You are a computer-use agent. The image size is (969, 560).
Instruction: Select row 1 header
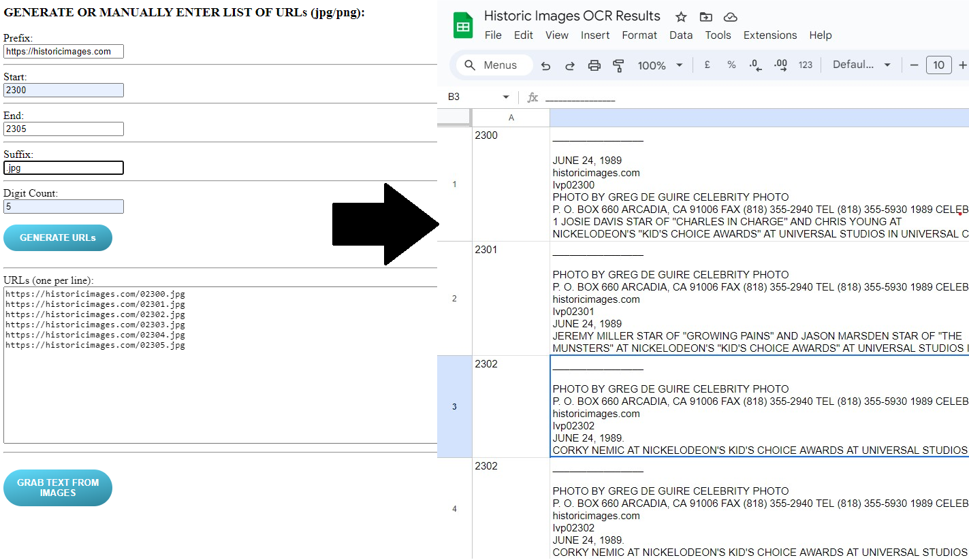[x=454, y=184]
